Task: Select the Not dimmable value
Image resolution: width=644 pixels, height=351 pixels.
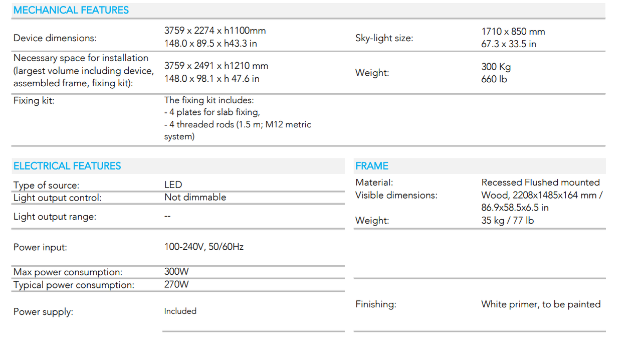Action: click(x=195, y=197)
